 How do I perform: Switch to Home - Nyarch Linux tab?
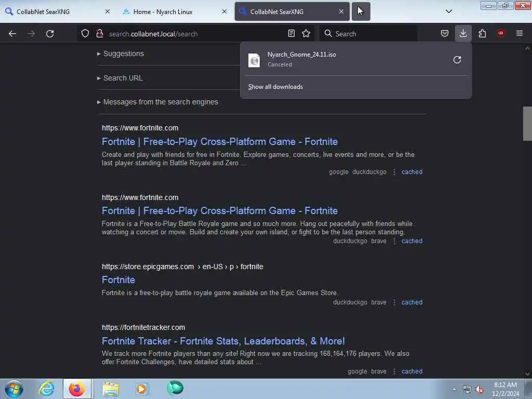pyautogui.click(x=175, y=11)
